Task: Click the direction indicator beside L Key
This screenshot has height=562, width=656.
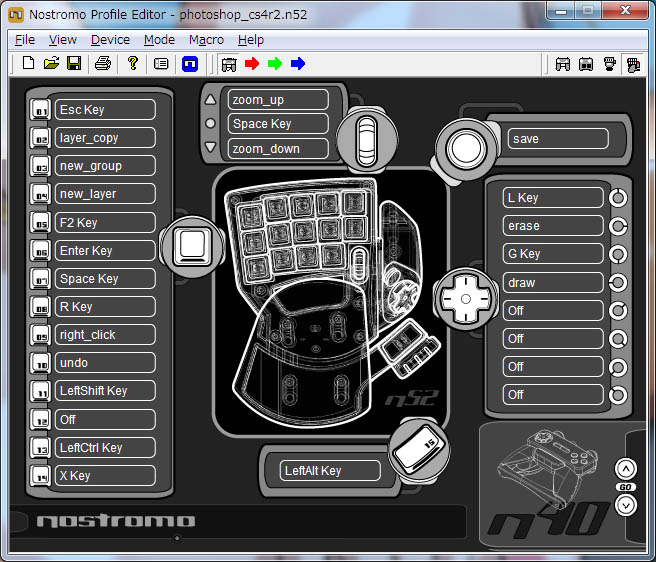Action: [618, 198]
